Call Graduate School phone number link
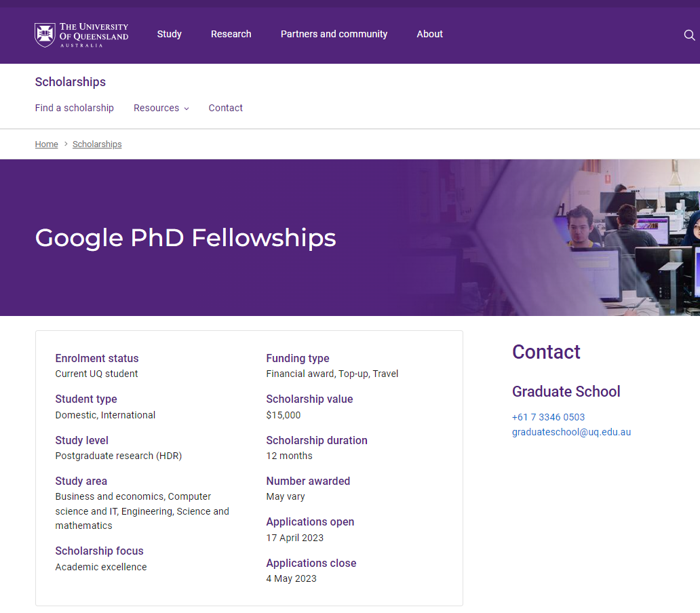Viewport: 700px width, 613px height. pyautogui.click(x=548, y=417)
